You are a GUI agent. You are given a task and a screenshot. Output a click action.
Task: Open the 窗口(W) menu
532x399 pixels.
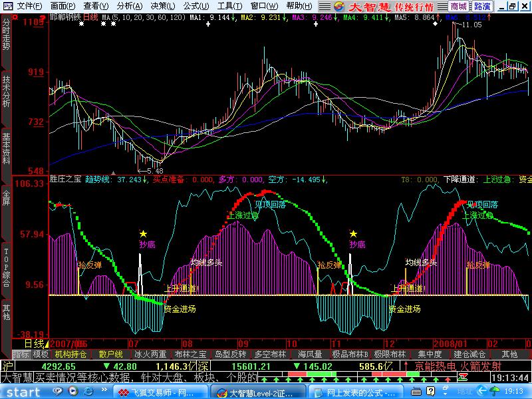[264, 6]
